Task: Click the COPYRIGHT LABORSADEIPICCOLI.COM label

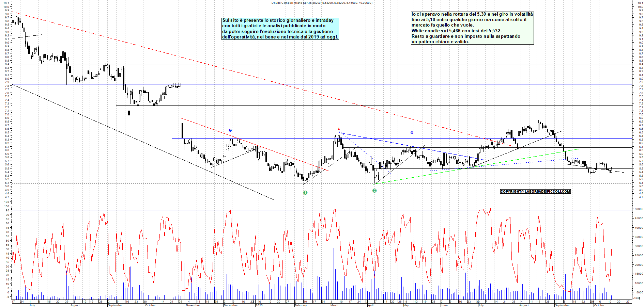Action: 535,191
